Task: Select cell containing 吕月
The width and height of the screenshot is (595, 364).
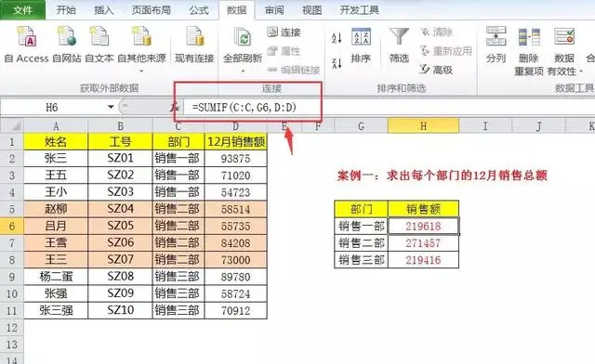Action: (x=56, y=226)
